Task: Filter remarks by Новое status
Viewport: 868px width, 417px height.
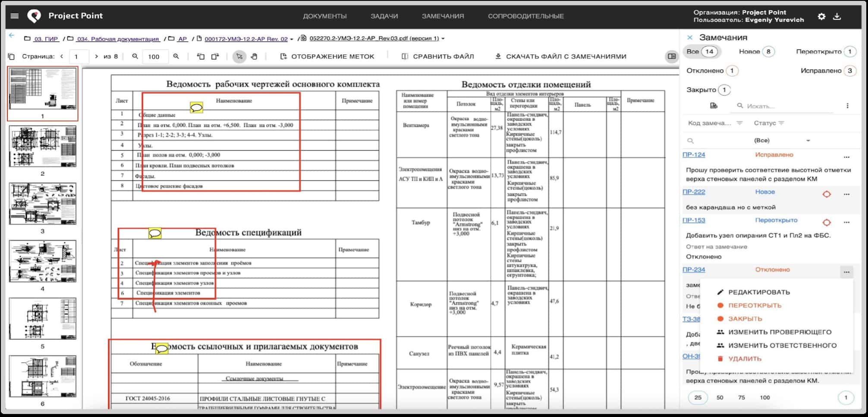Action: tap(757, 52)
